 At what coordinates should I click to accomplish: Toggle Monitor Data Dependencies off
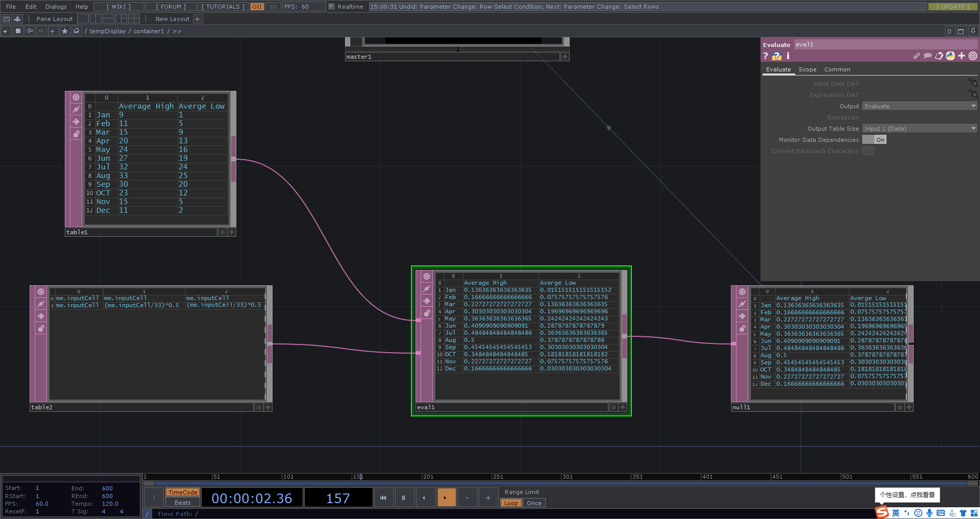pyautogui.click(x=874, y=139)
